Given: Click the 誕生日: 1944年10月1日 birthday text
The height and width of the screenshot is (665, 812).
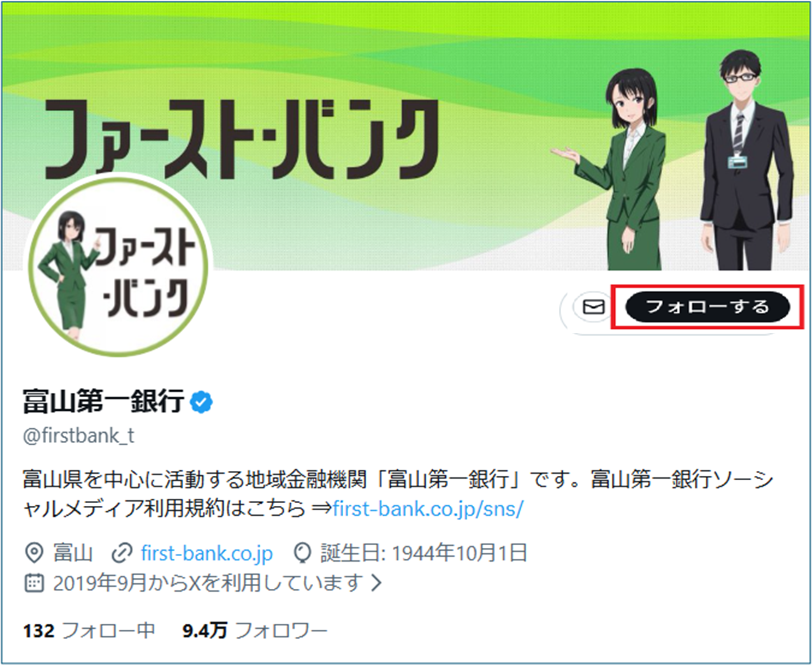Looking at the screenshot, I should 424,553.
